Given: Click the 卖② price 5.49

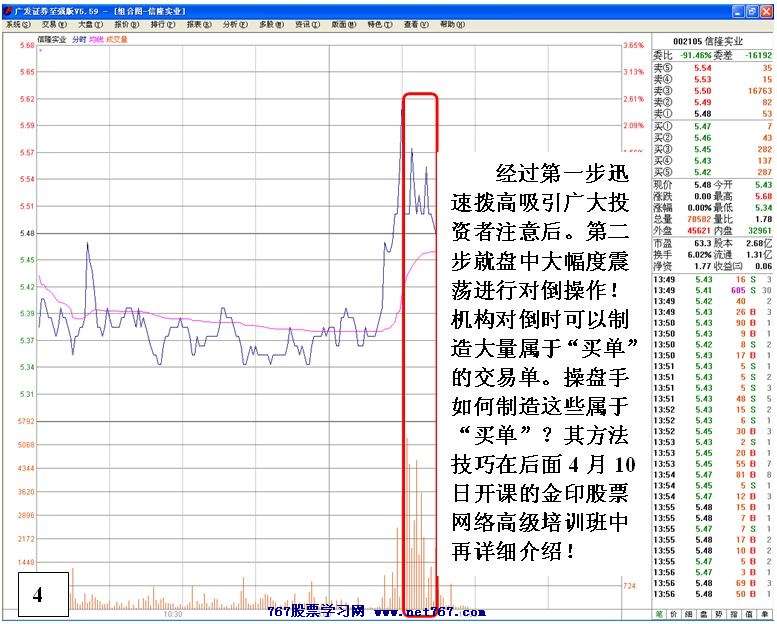Looking at the screenshot, I should [x=703, y=102].
